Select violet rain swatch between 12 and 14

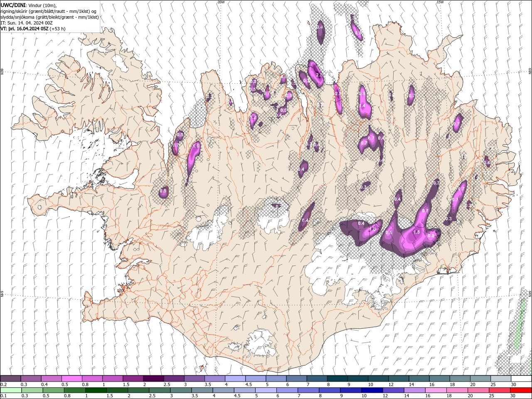click(394, 390)
